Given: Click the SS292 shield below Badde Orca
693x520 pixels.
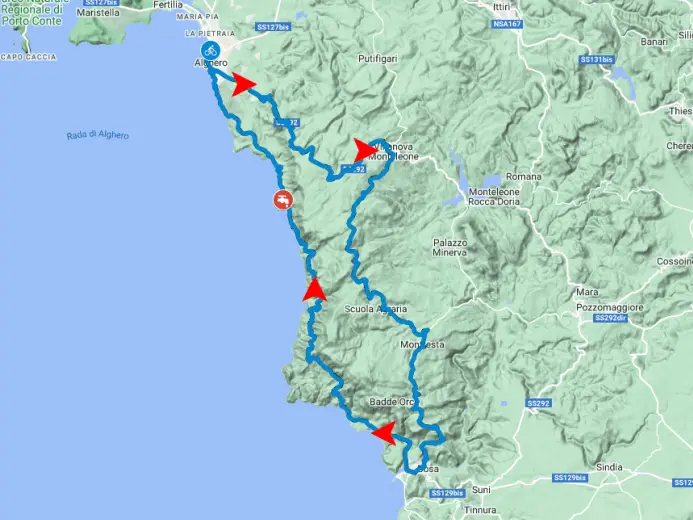Looking at the screenshot, I should coord(538,403).
